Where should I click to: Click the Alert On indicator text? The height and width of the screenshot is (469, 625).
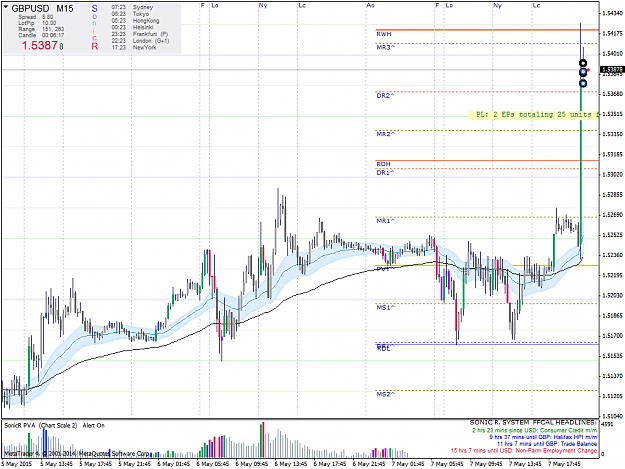point(93,426)
